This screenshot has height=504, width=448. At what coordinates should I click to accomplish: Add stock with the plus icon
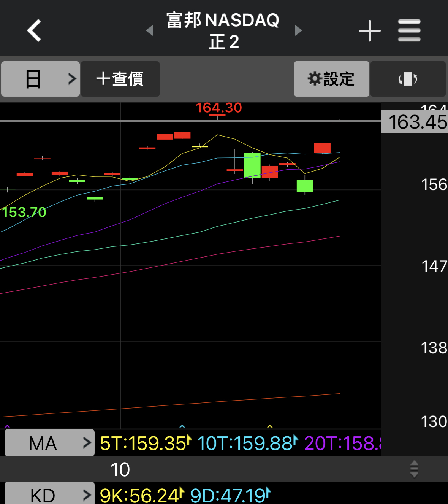click(x=370, y=31)
